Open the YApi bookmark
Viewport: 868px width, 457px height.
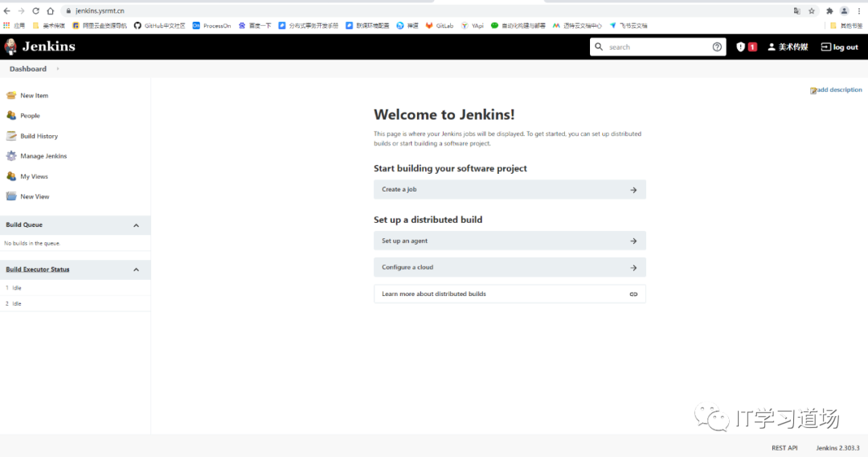click(473, 26)
